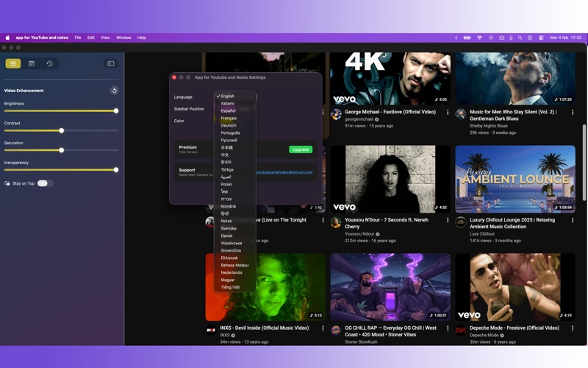
Task: Open options for Luxury Chillout Lounge 2025 video
Action: click(573, 220)
